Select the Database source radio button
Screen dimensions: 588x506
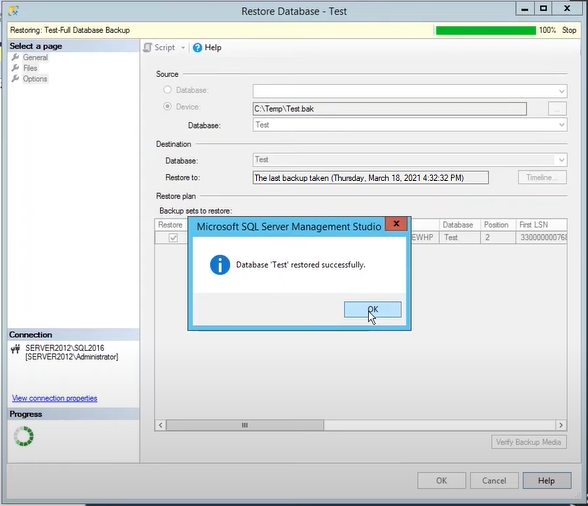[x=167, y=90]
